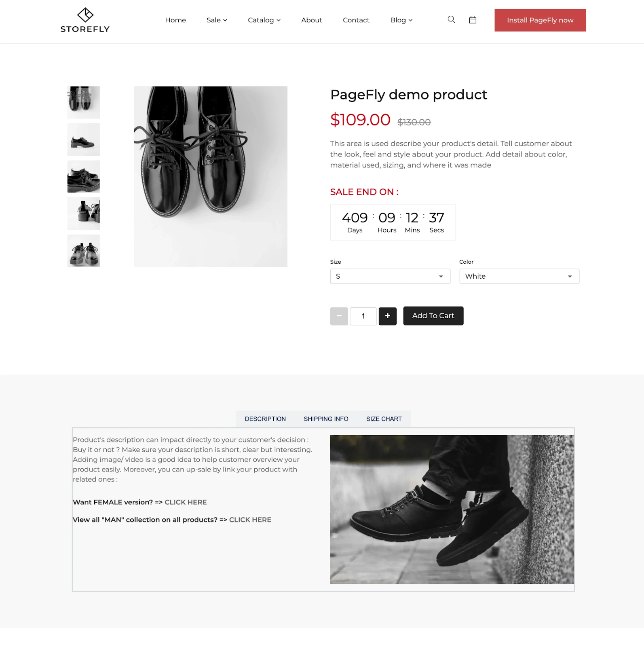Select the fifth shoe thumbnail
This screenshot has width=644, height=647.
click(x=84, y=251)
